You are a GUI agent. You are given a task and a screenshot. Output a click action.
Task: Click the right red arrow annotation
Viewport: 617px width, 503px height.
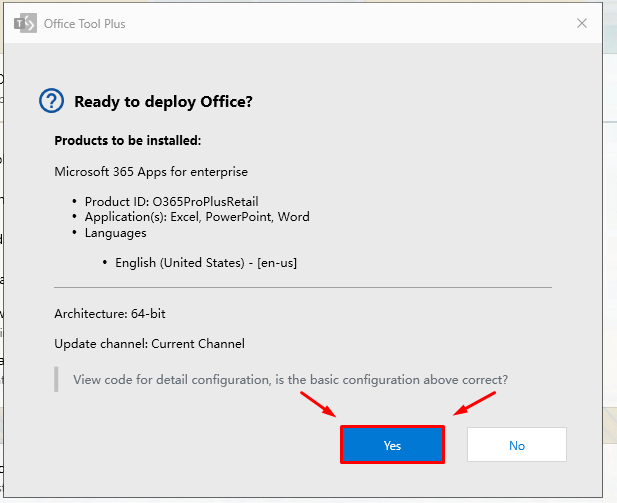coord(474,403)
